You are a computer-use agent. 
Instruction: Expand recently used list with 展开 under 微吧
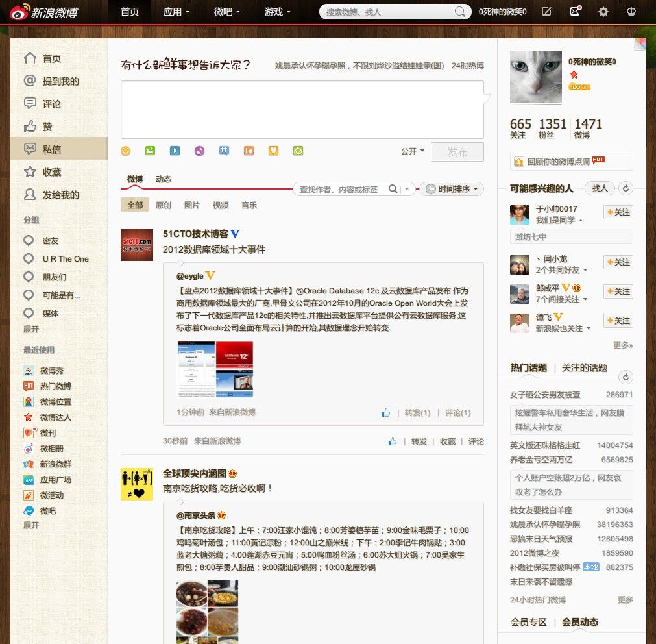[x=31, y=525]
